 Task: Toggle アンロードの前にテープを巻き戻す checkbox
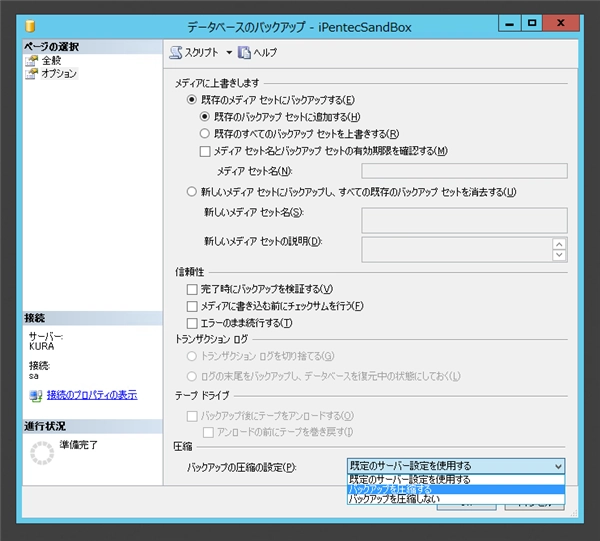coord(208,432)
